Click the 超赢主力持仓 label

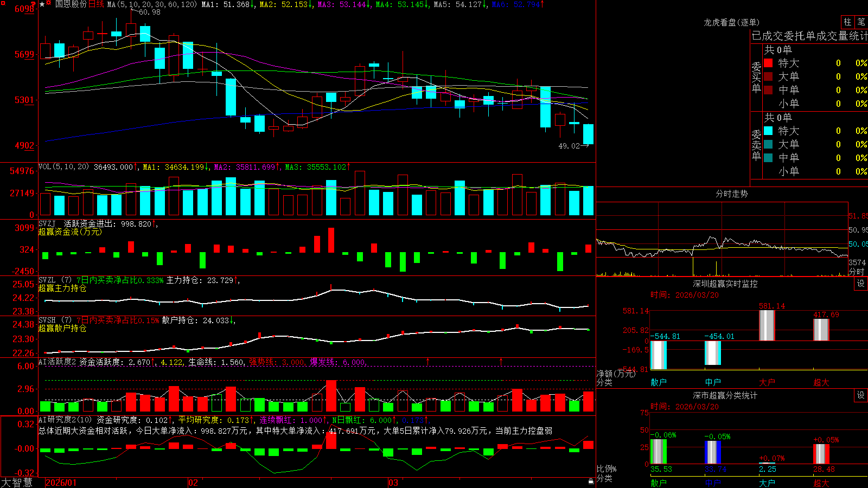coord(62,288)
